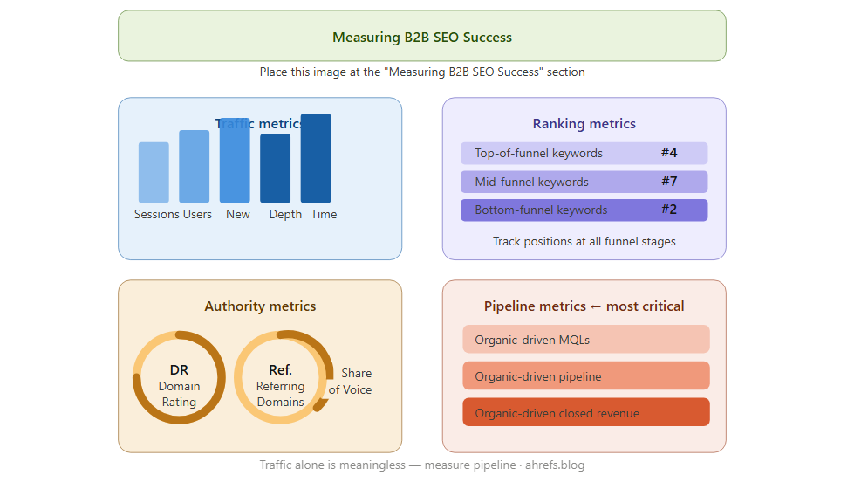Click the Ranking metrics heading

pyautogui.click(x=584, y=124)
